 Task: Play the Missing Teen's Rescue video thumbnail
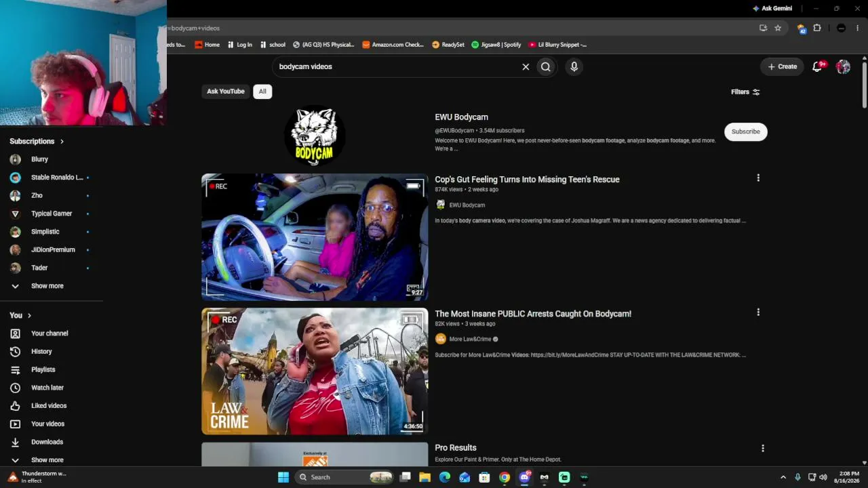(315, 237)
